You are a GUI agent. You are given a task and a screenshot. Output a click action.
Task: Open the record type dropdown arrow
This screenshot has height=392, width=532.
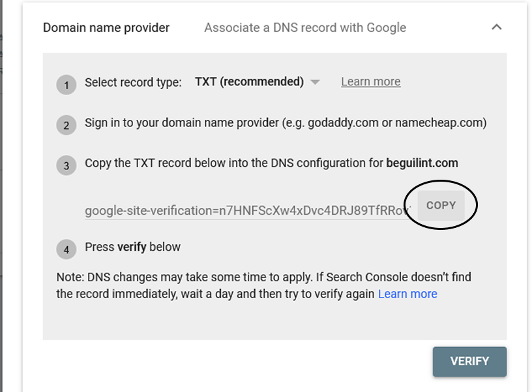coord(315,82)
